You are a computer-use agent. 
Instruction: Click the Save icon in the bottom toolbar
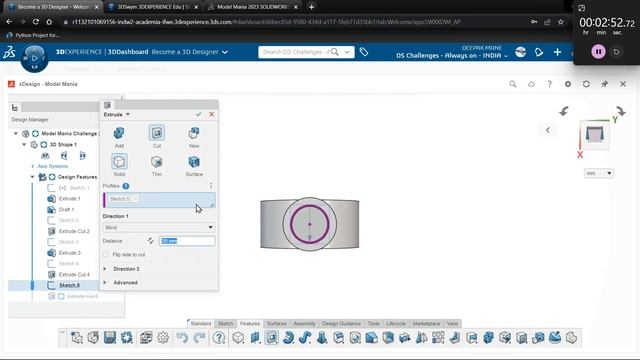pyautogui.click(x=110, y=338)
